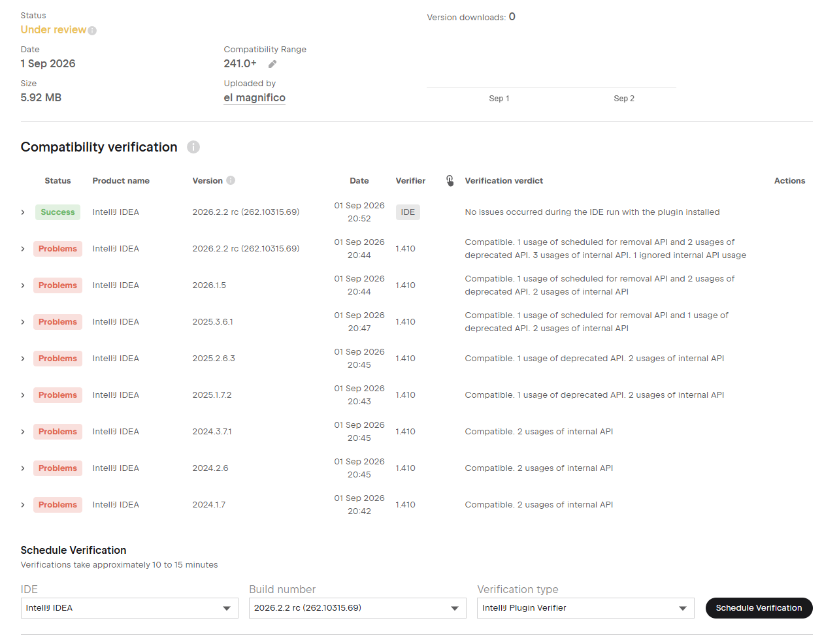Click the Version downloads count
Viewport: 839px width, 644px height.
point(512,17)
